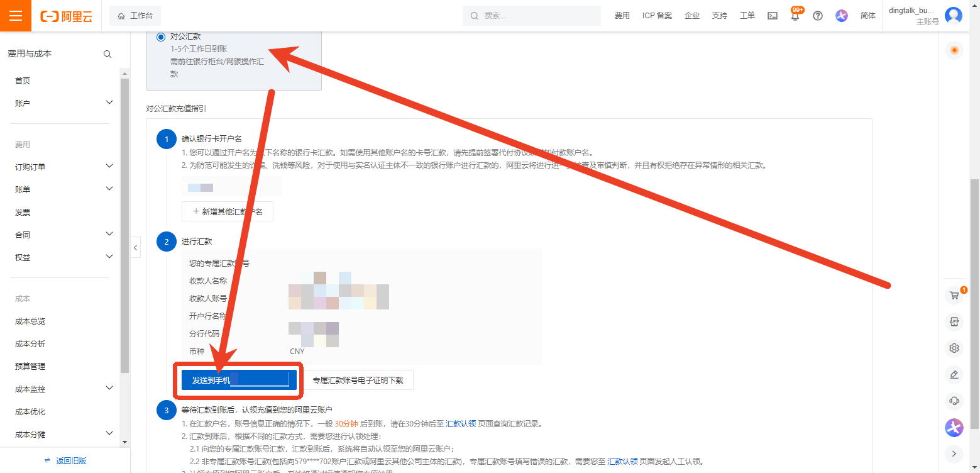The height and width of the screenshot is (473, 980).
Task: Click 专属汇款账号电子证明下载 button
Action: (x=358, y=380)
